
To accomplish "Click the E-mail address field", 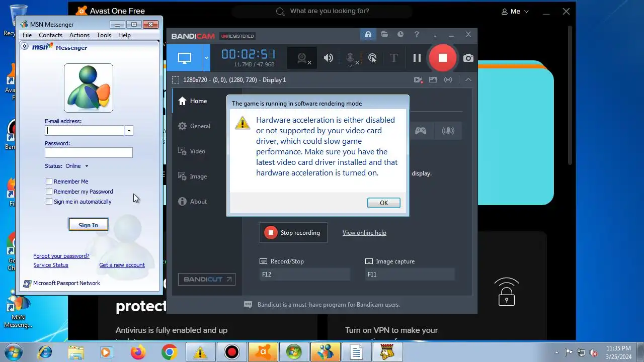I will (85, 131).
